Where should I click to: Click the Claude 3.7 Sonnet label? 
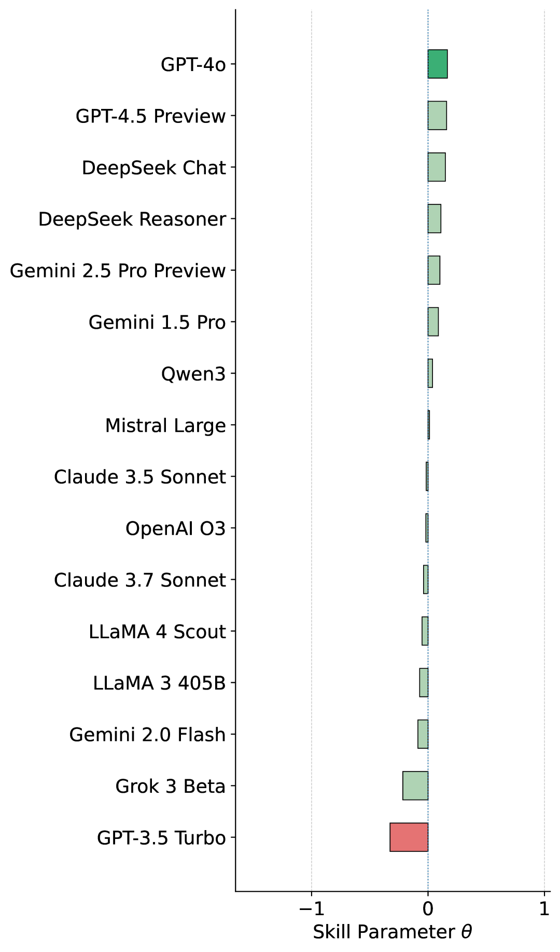click(x=139, y=580)
